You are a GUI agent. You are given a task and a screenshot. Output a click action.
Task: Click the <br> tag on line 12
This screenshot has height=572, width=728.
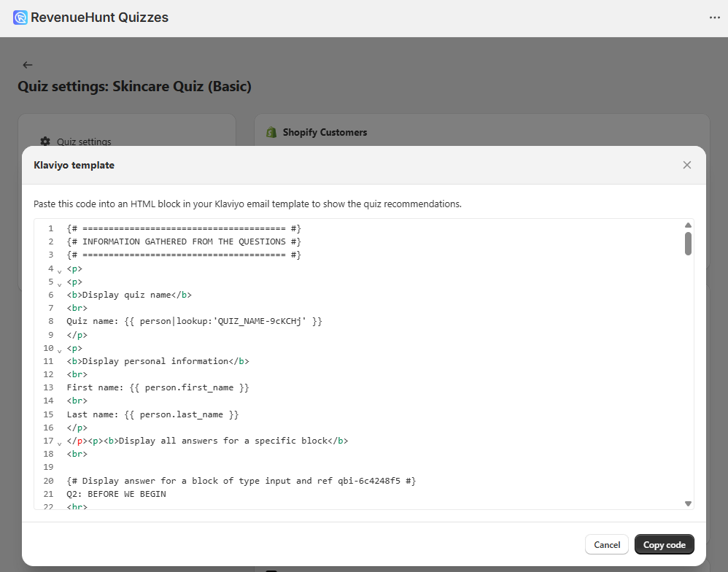tap(77, 375)
